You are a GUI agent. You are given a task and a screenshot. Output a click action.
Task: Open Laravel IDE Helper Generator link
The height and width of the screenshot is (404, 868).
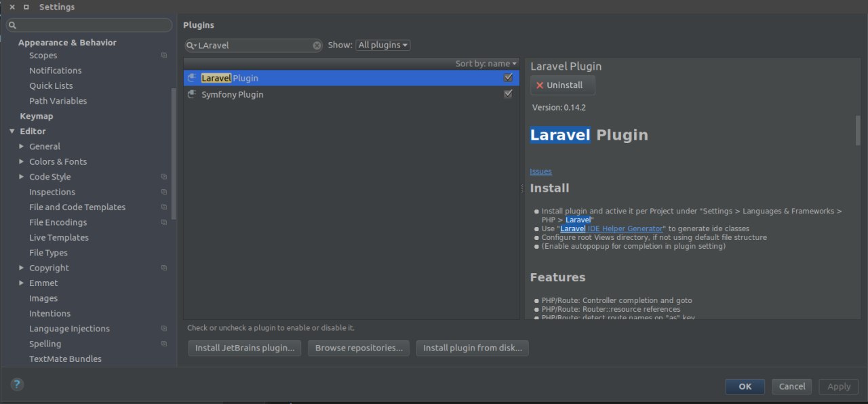pyautogui.click(x=612, y=229)
